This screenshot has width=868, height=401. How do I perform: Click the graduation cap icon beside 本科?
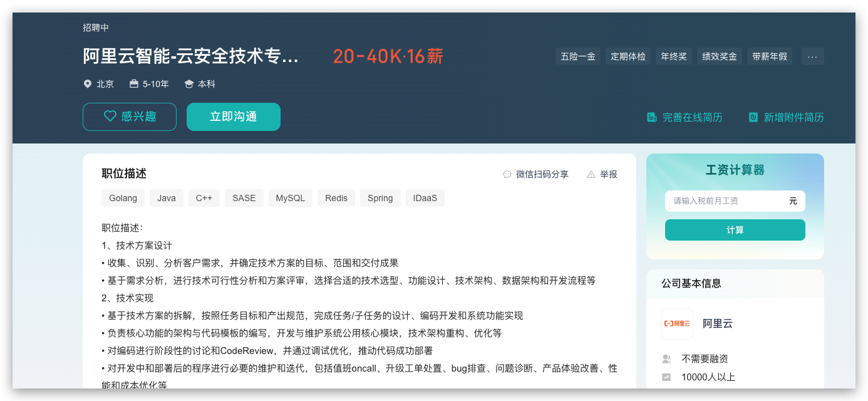(189, 84)
